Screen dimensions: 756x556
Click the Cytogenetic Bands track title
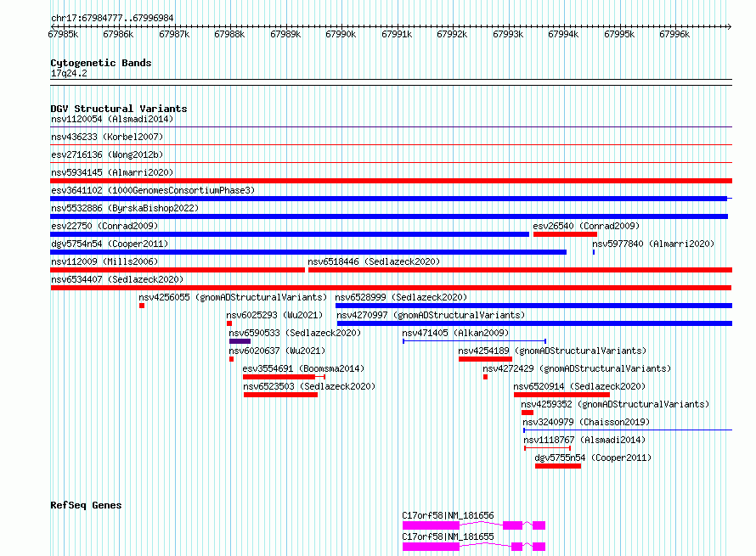coord(101,63)
